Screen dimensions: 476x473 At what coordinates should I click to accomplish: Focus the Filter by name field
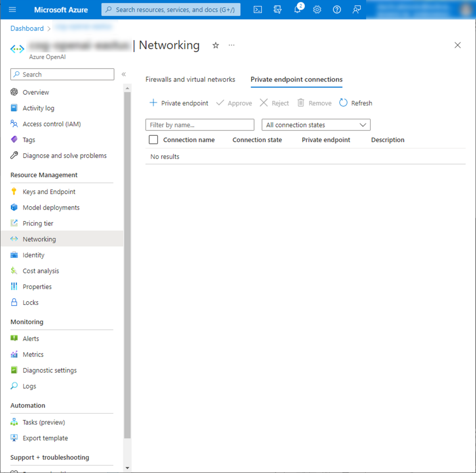[200, 125]
